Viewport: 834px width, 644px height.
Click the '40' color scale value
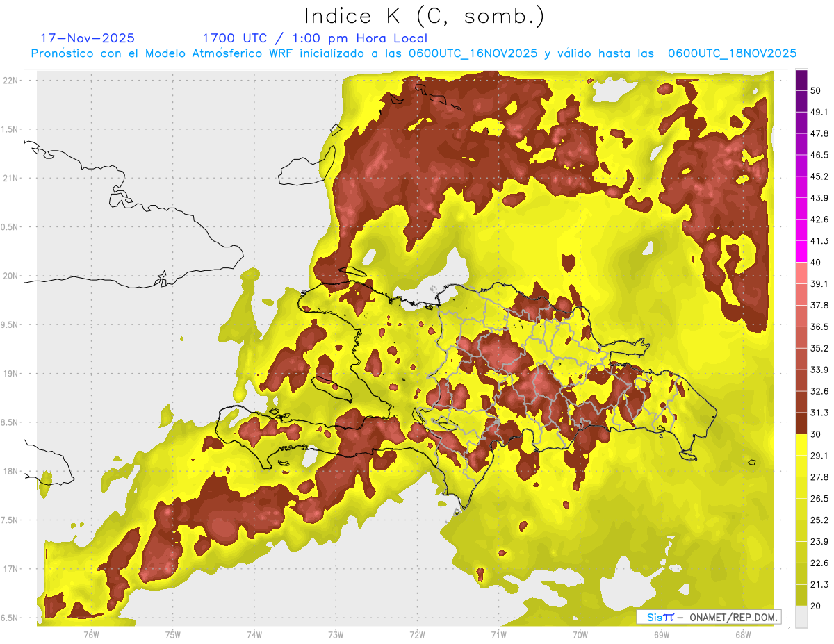[816, 263]
